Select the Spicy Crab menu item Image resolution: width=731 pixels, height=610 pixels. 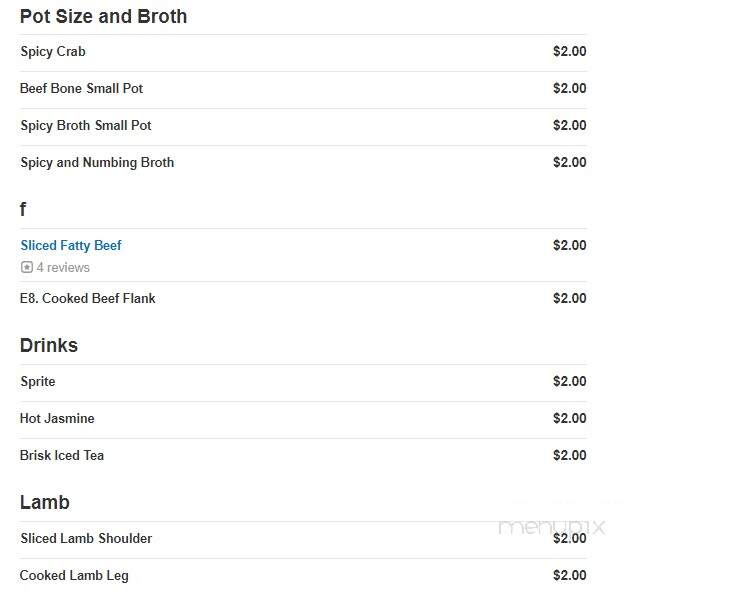point(303,52)
